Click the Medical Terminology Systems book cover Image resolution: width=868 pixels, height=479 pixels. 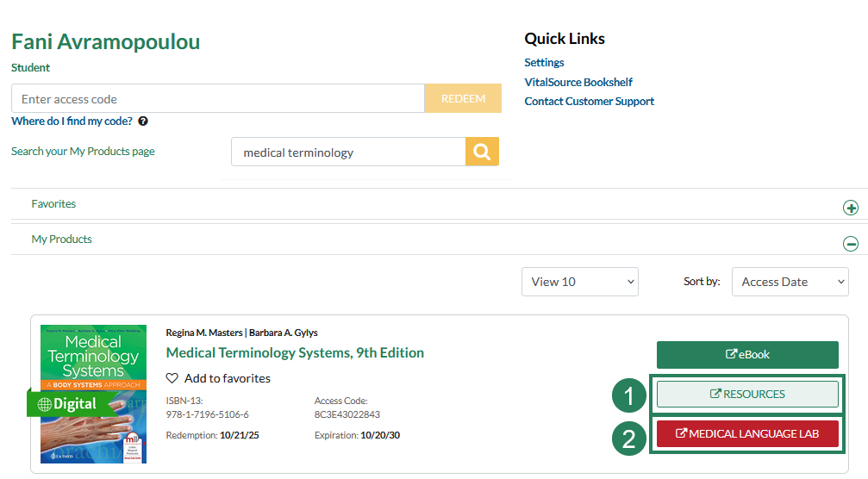[93, 394]
